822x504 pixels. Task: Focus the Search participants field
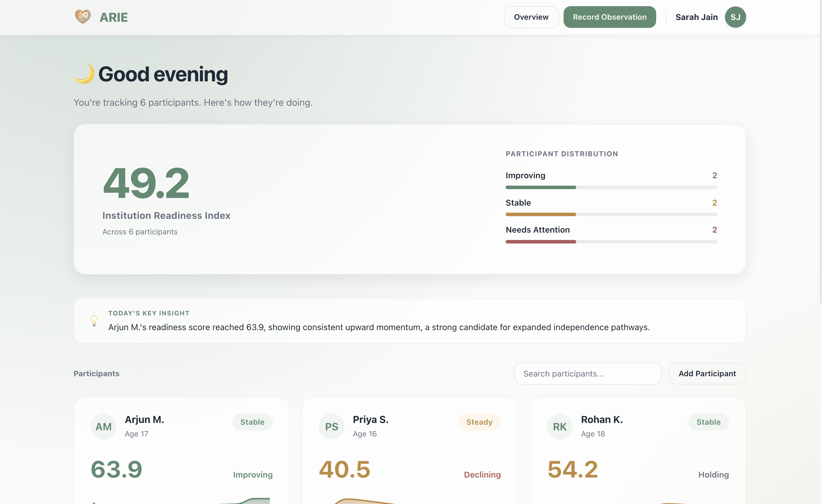587,374
